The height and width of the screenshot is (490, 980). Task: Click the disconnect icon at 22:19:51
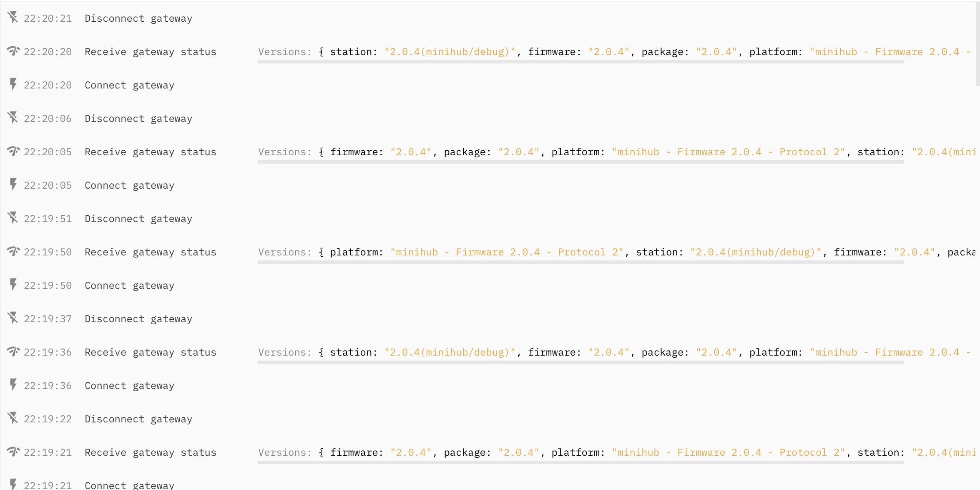coord(13,218)
